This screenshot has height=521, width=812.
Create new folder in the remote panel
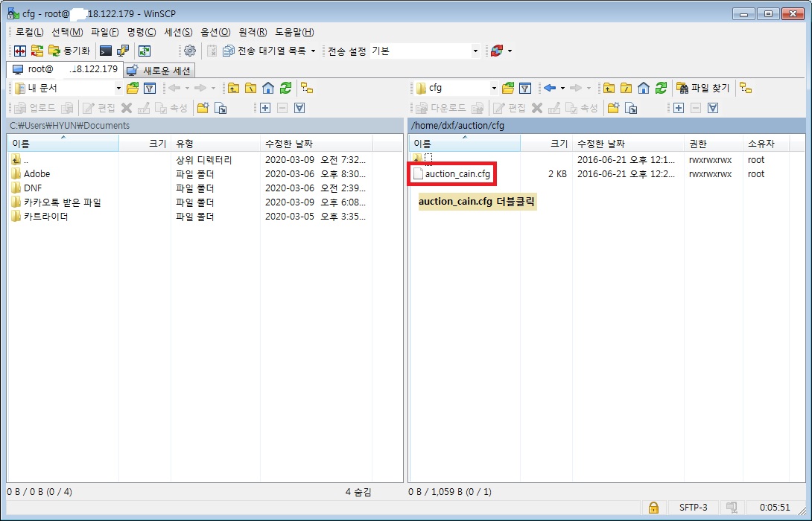click(x=614, y=108)
